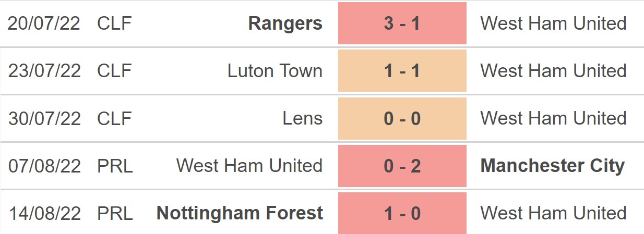Select the Lens team name
This screenshot has width=644, height=234.
302,118
